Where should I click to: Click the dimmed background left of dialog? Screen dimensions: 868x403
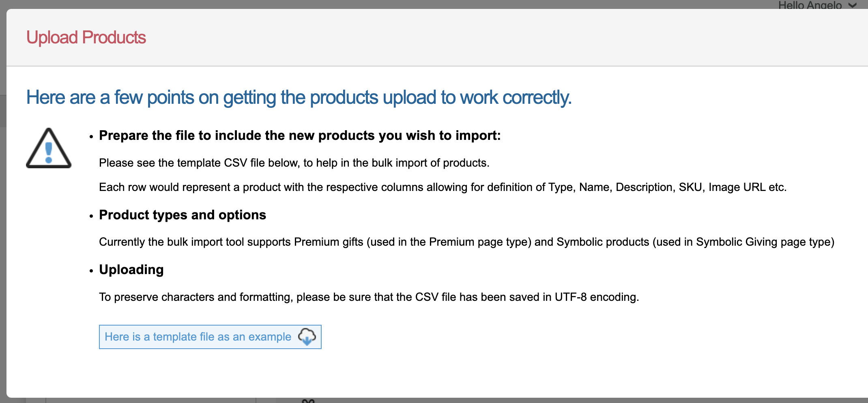pyautogui.click(x=3, y=203)
